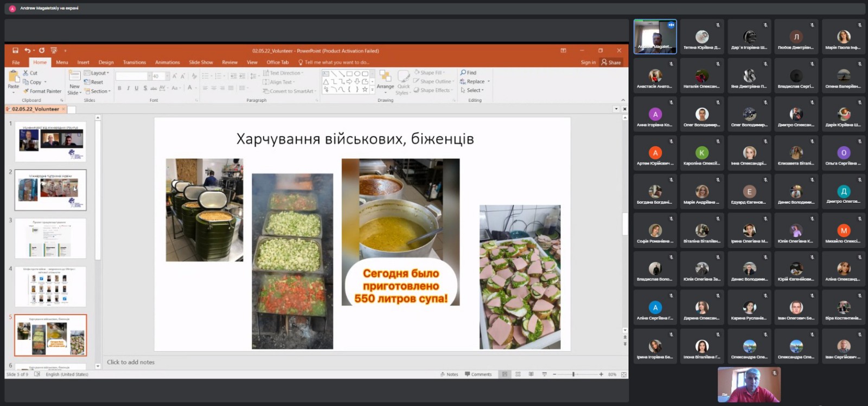Toggle Normal view button in status bar
This screenshot has height=406, width=868.
coord(505,374)
